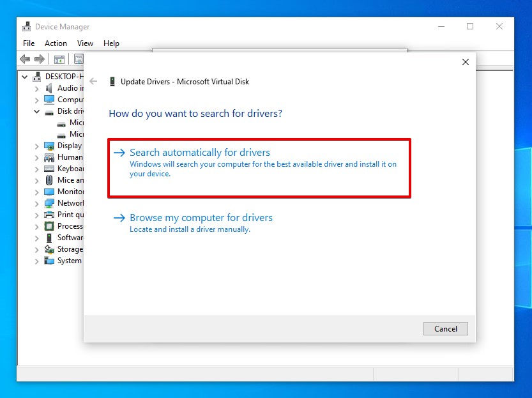Open the Action menu
This screenshot has width=532, height=398.
click(x=56, y=43)
